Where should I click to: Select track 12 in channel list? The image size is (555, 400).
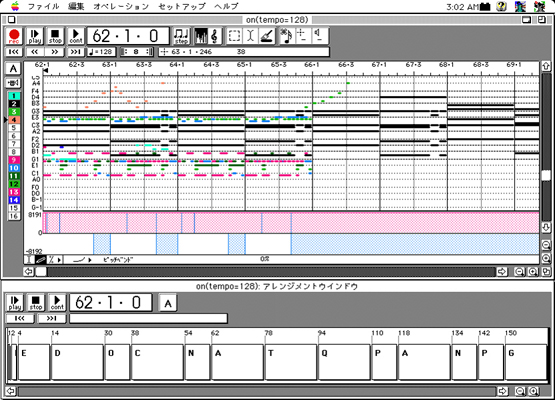click(14, 184)
